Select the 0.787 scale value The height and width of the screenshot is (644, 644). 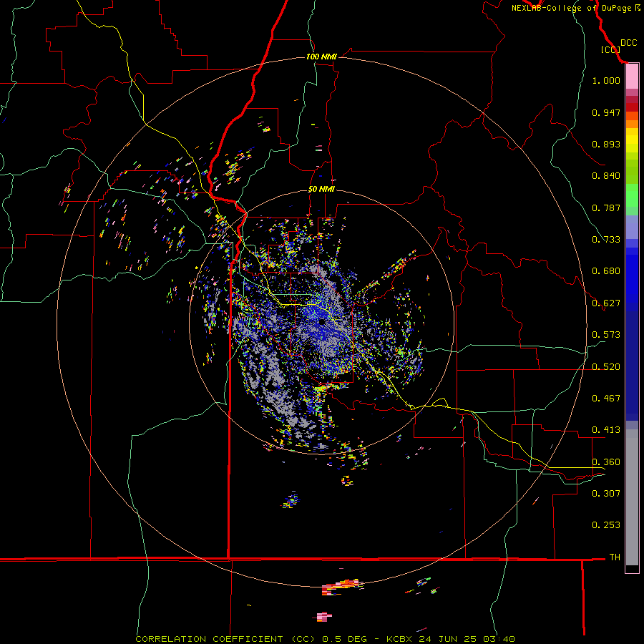[606, 208]
